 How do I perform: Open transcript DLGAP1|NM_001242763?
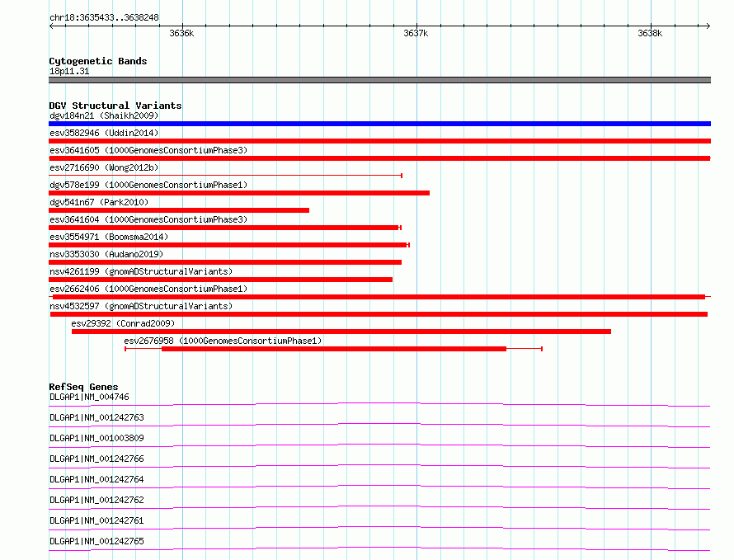(x=96, y=417)
